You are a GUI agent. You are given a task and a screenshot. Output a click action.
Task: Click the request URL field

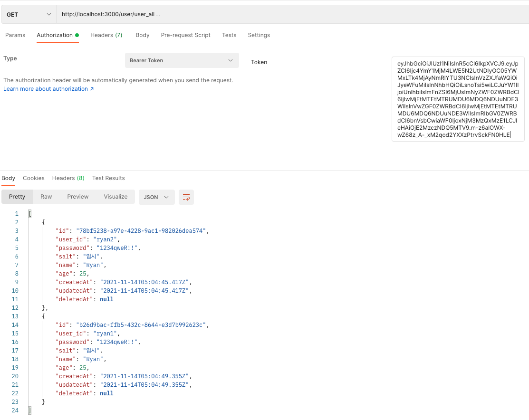coord(190,14)
